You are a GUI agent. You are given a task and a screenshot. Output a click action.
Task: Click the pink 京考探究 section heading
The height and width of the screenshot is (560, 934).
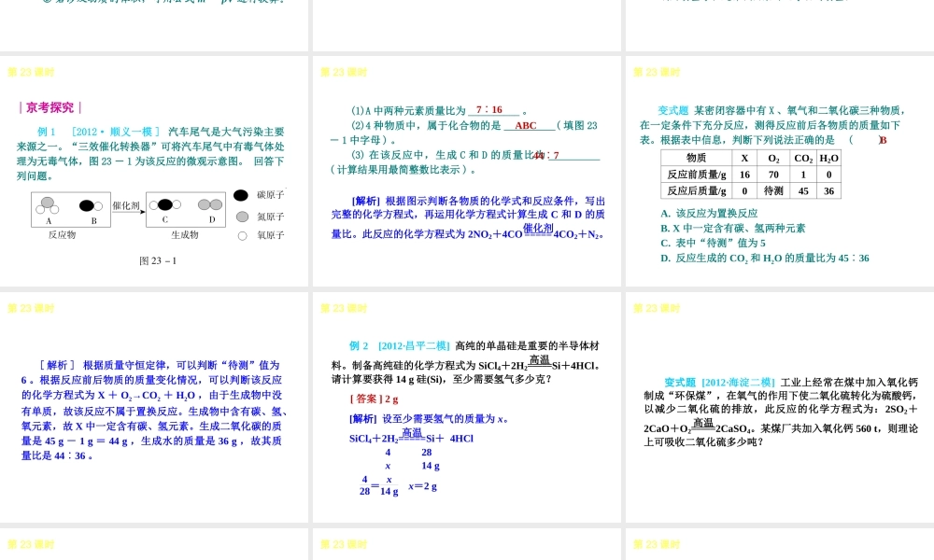(x=50, y=107)
